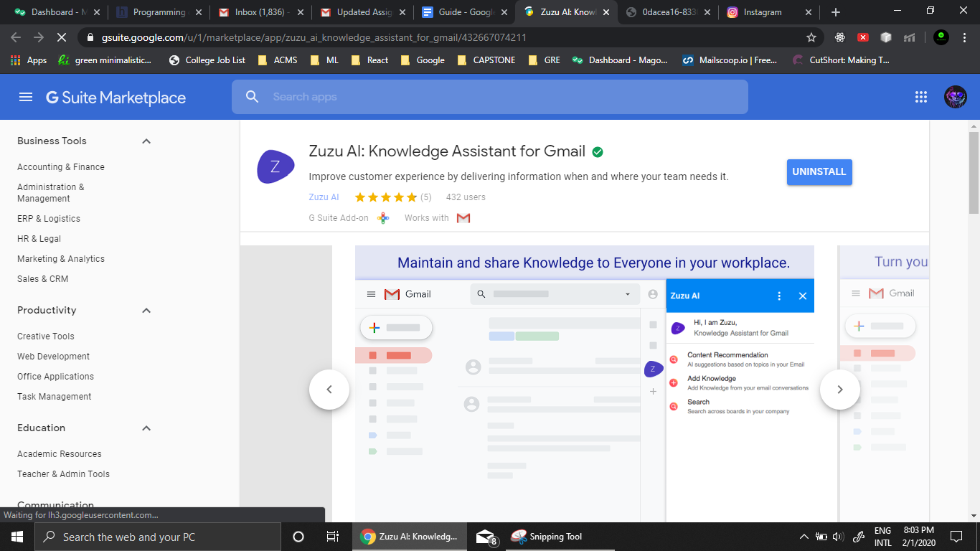Image resolution: width=980 pixels, height=551 pixels.
Task: Open Sales & CRM category
Action: 42,279
